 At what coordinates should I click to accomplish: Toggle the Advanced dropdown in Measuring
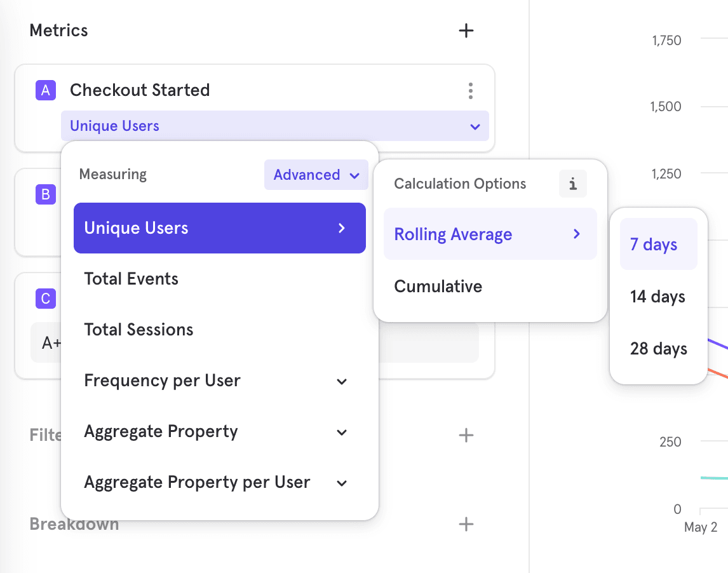pyautogui.click(x=316, y=175)
